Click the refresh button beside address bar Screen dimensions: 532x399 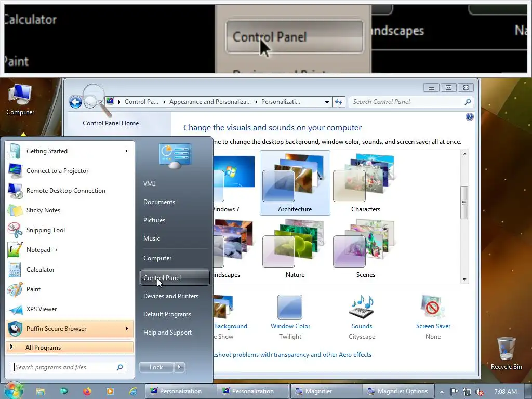click(x=339, y=102)
